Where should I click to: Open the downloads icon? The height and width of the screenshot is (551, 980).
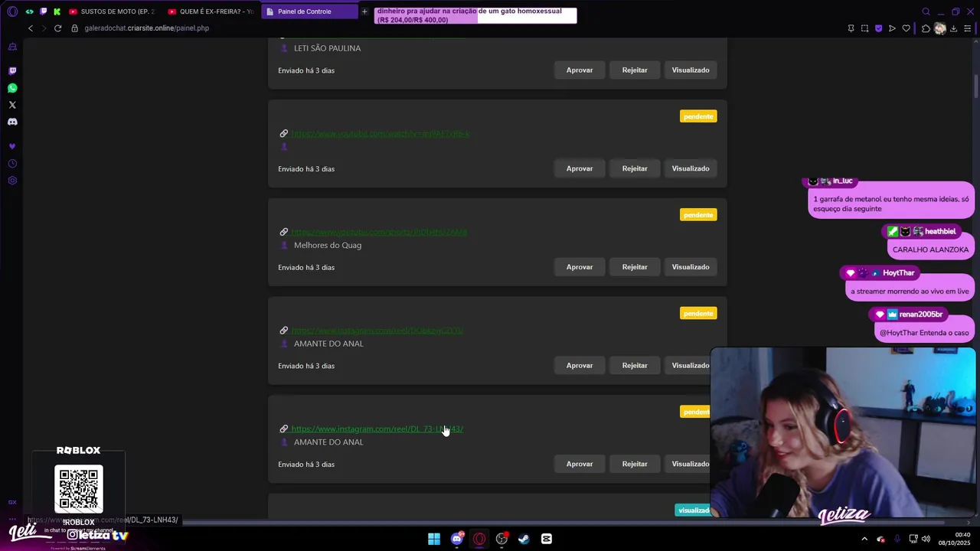tap(953, 28)
